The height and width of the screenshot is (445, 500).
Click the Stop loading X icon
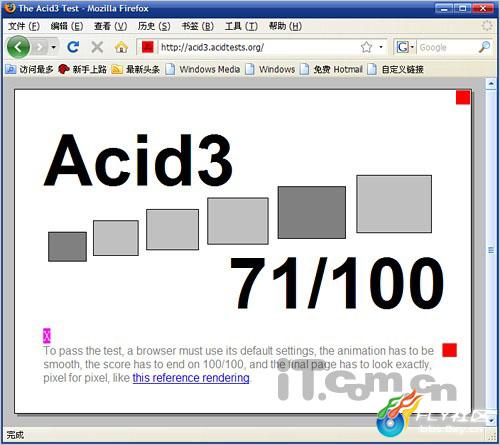[97, 47]
